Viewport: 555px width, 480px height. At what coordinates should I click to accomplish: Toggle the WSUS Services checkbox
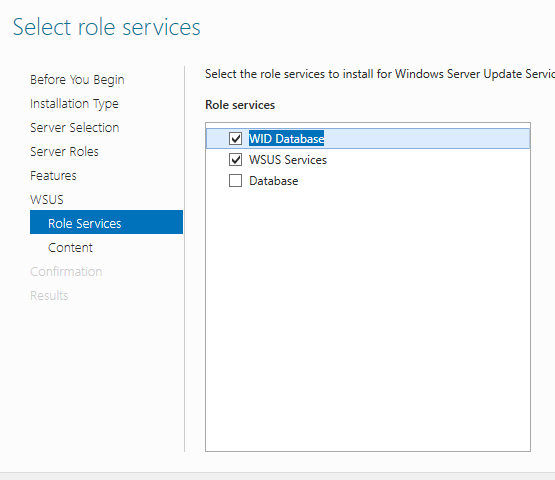point(235,160)
